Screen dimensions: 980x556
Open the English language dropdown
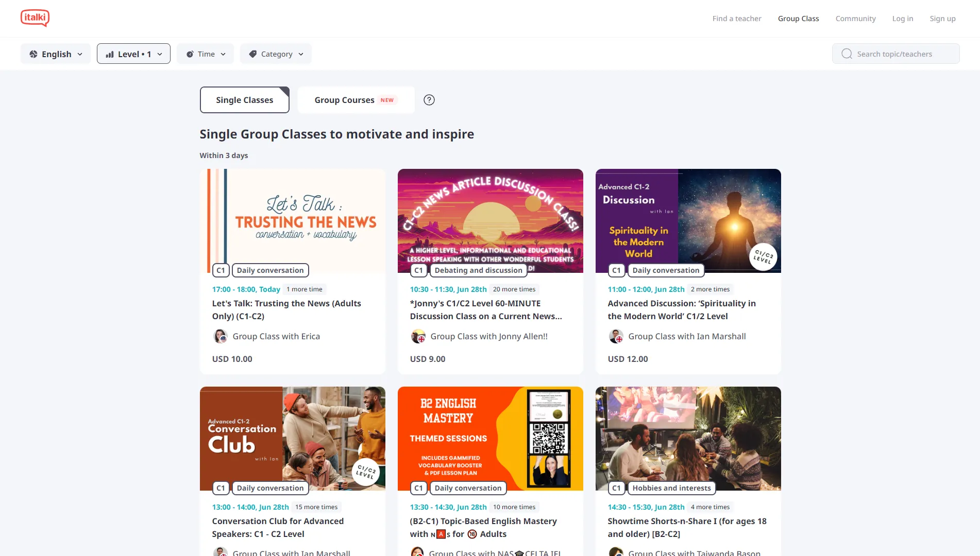[56, 54]
